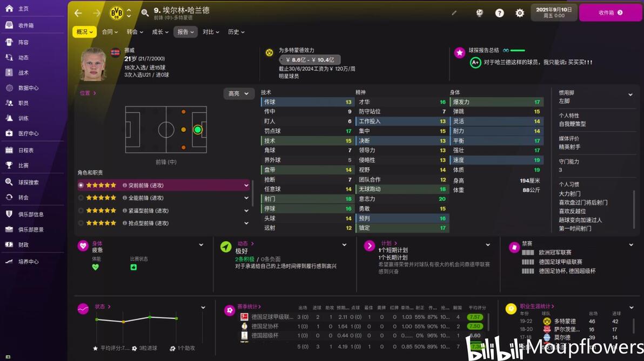
Task: Open the 高亮 highlight dropdown
Action: pos(239,93)
